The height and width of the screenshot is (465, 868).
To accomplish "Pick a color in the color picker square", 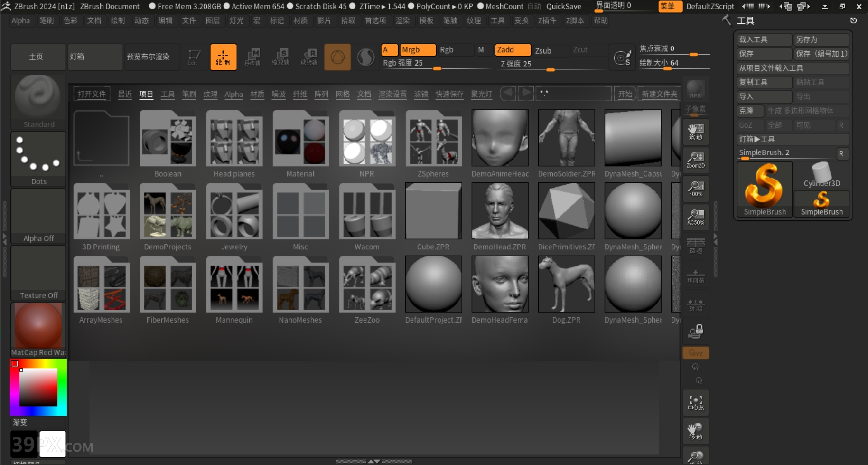I will click(x=38, y=387).
